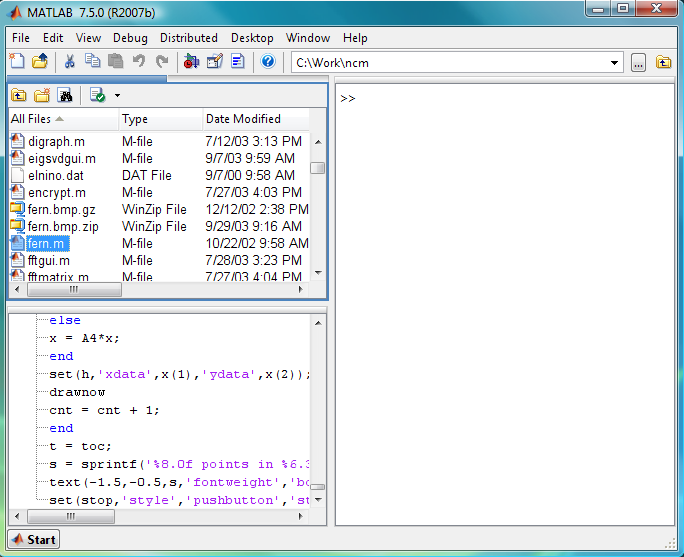The width and height of the screenshot is (684, 557).
Task: Click the blue Help question mark icon
Action: coord(267,62)
